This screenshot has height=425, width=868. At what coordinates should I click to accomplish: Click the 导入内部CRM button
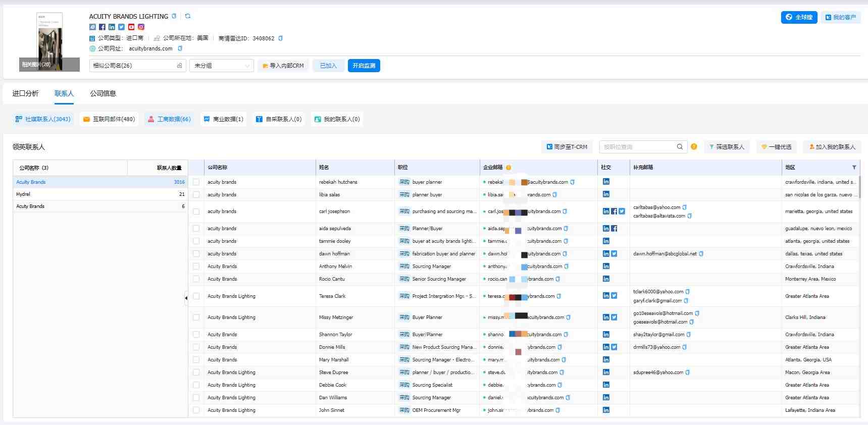click(x=283, y=66)
